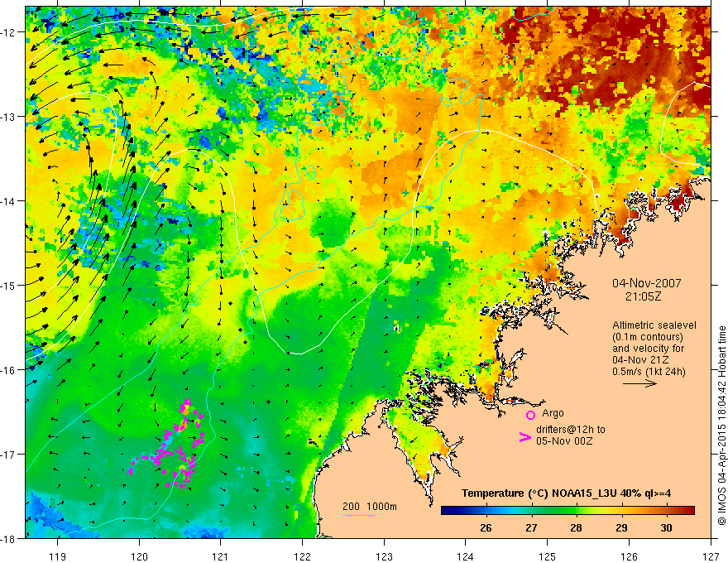Click the latitude label -13
Image resolution: width=728 pixels, height=563 pixels.
tap(9, 117)
